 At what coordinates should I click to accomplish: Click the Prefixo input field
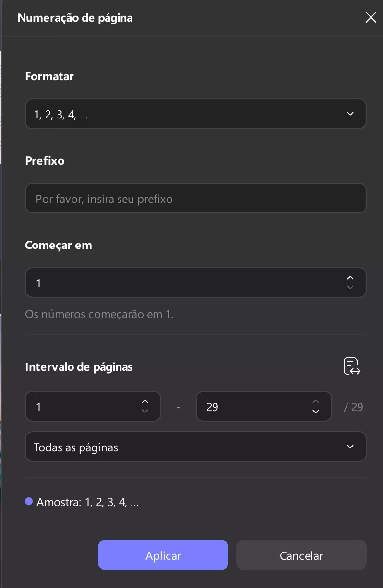click(196, 198)
